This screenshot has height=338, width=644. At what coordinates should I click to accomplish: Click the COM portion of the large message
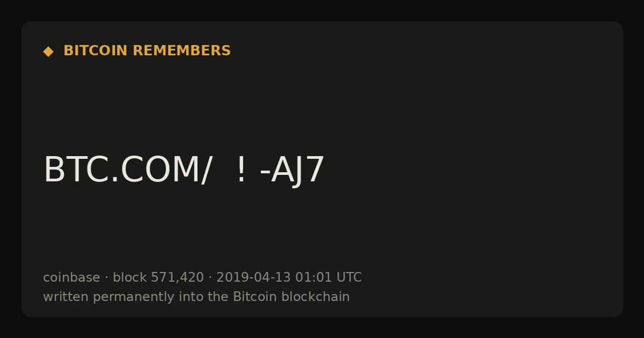[159, 171]
